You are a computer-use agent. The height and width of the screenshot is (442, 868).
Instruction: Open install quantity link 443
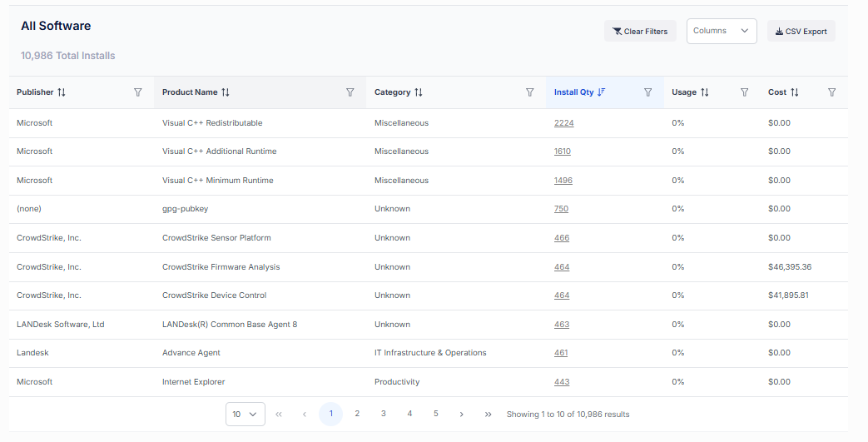(562, 382)
